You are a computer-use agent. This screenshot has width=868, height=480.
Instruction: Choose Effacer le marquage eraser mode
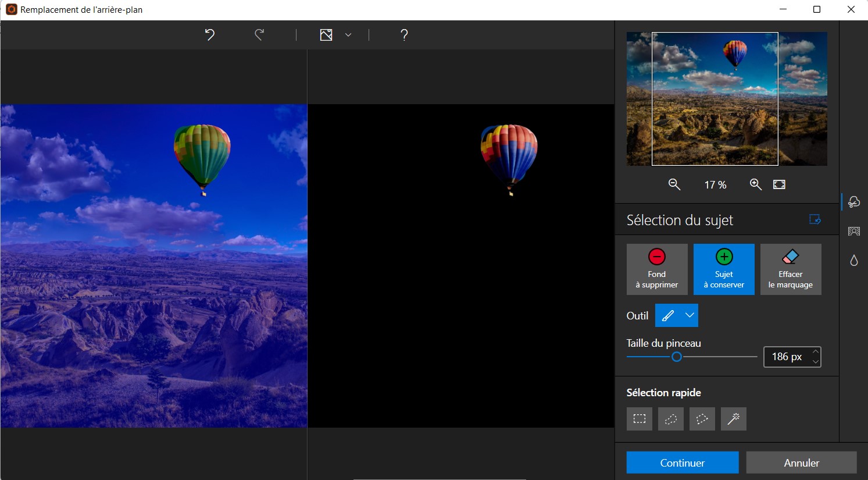[791, 269]
